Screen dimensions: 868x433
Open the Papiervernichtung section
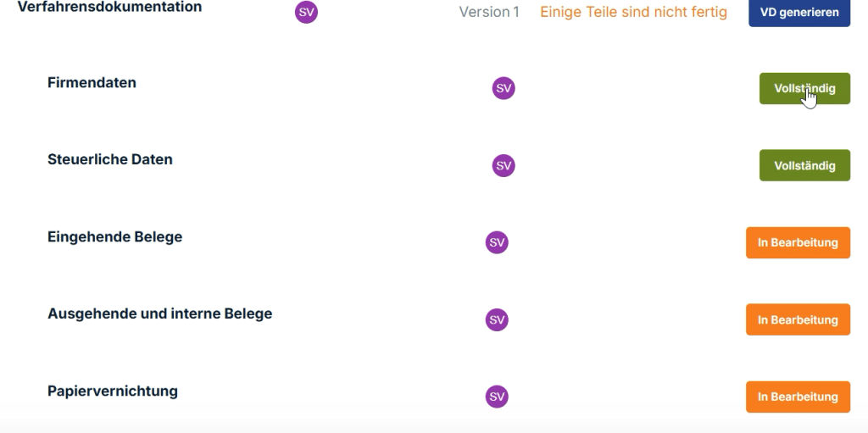pos(113,391)
